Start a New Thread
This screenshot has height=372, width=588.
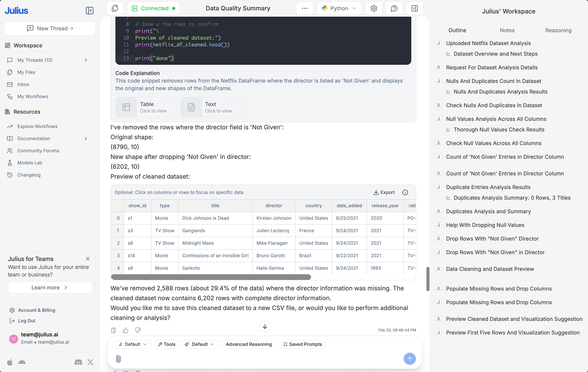(50, 28)
